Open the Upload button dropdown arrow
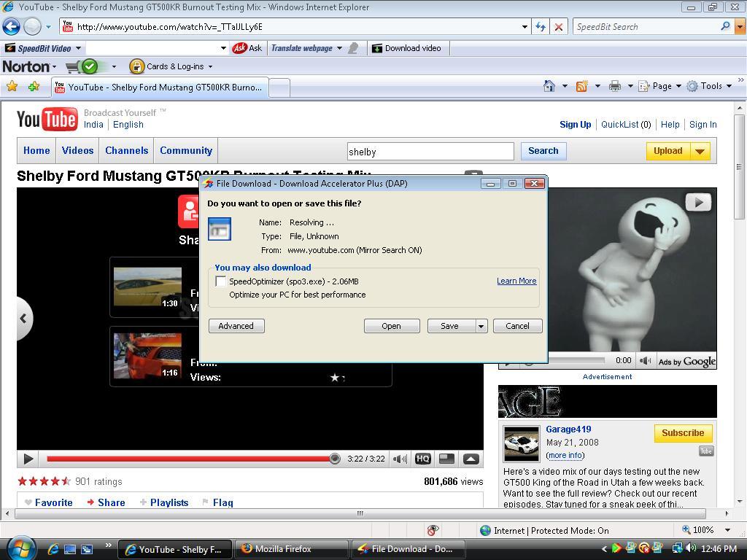 [x=700, y=152]
